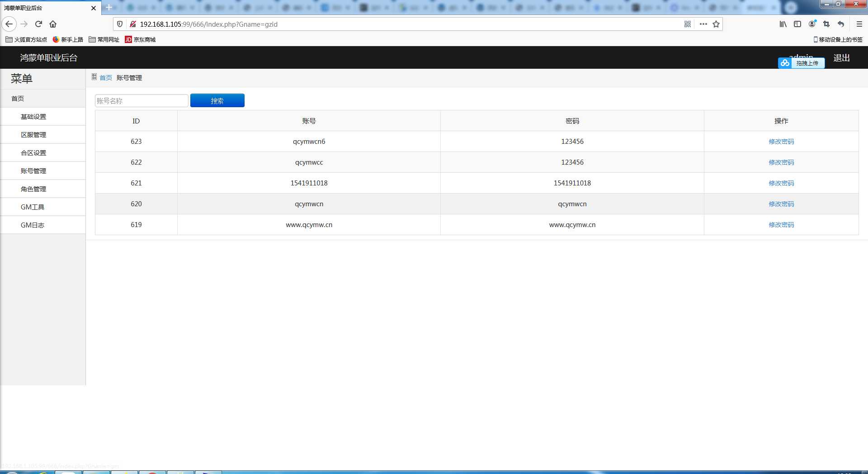
Task: Reload the current page
Action: click(38, 24)
